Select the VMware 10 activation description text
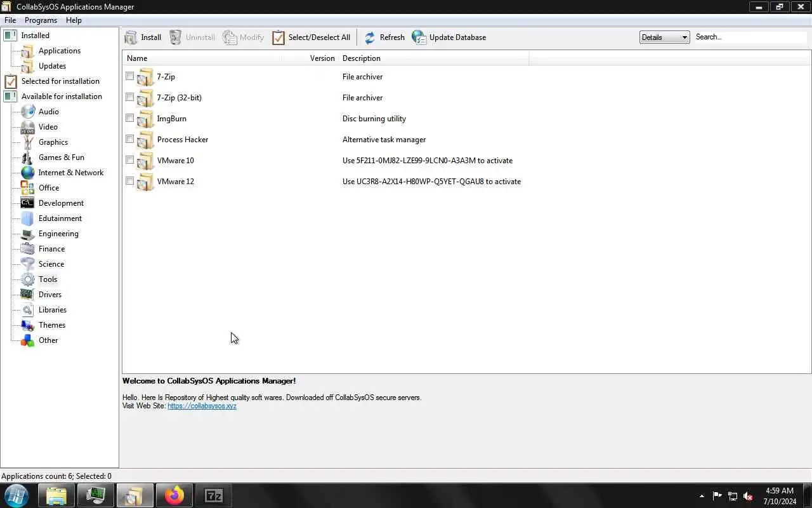 428,161
